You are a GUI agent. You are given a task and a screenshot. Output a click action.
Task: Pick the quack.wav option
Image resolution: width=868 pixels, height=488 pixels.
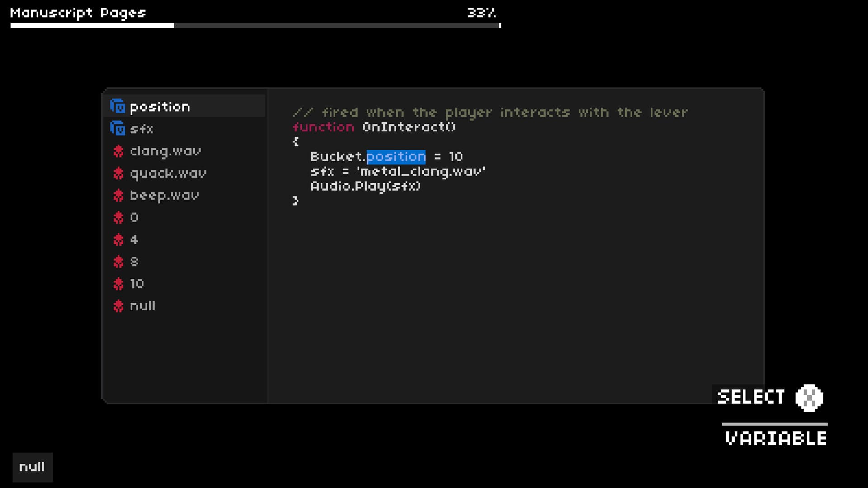168,173
